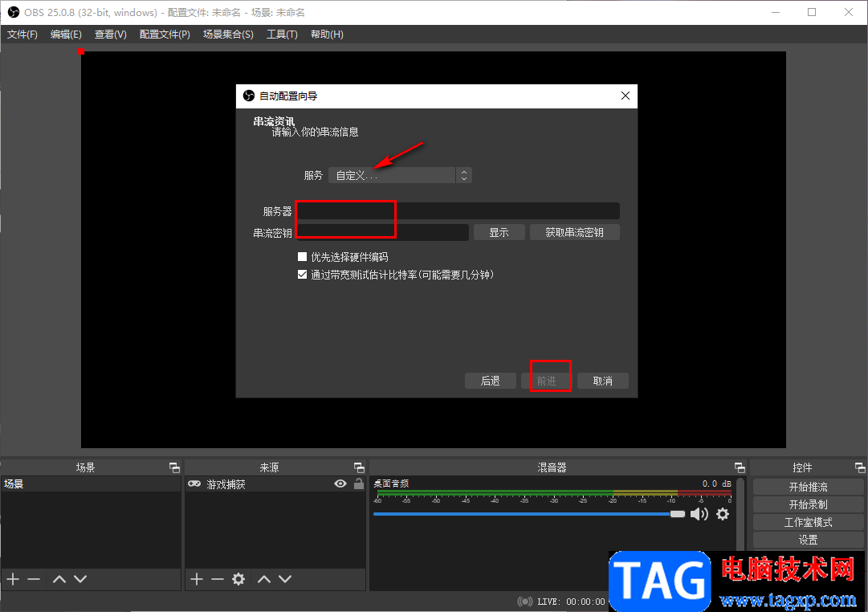The image size is (868, 612).
Task: Undock the 场景 panel
Action: coord(174,467)
